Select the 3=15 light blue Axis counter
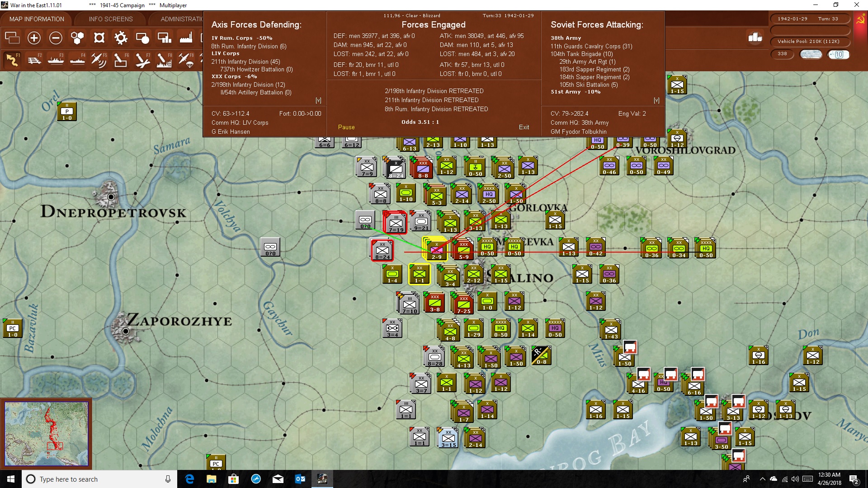The width and height of the screenshot is (868, 488). pyautogui.click(x=448, y=438)
